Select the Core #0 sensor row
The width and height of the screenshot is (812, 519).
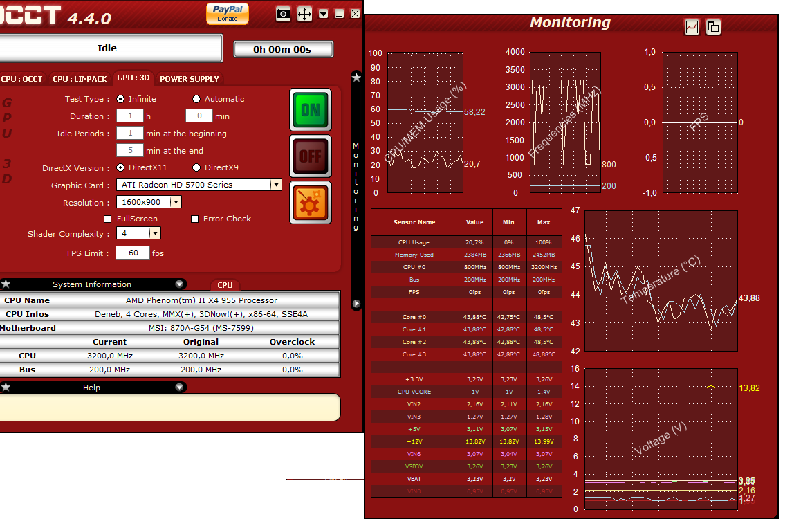pyautogui.click(x=466, y=317)
